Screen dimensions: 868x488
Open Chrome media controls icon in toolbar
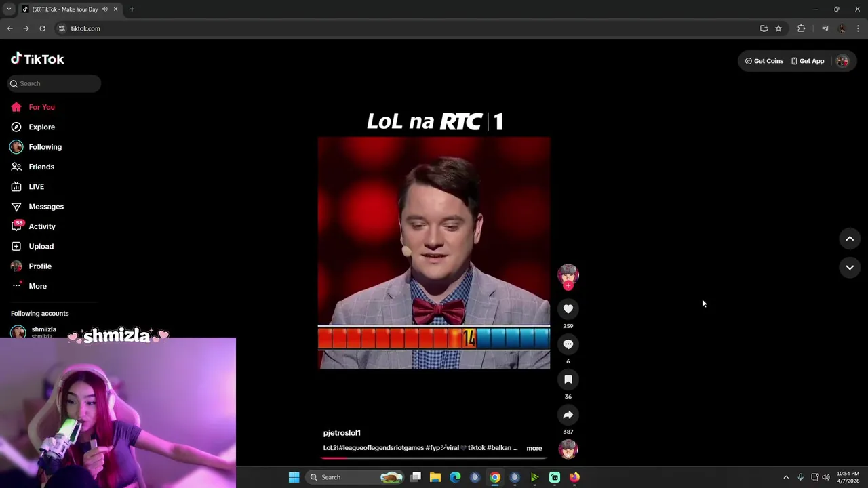tap(825, 28)
